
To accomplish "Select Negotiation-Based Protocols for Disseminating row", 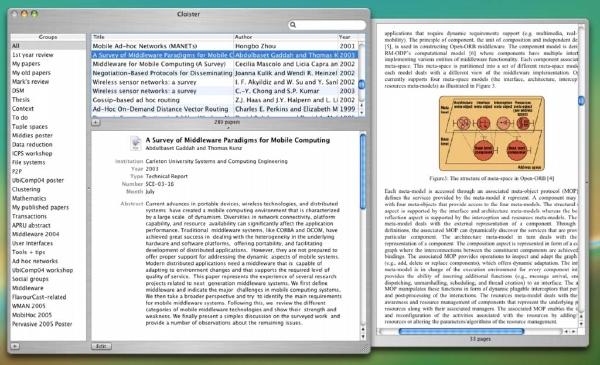I will 224,73.
